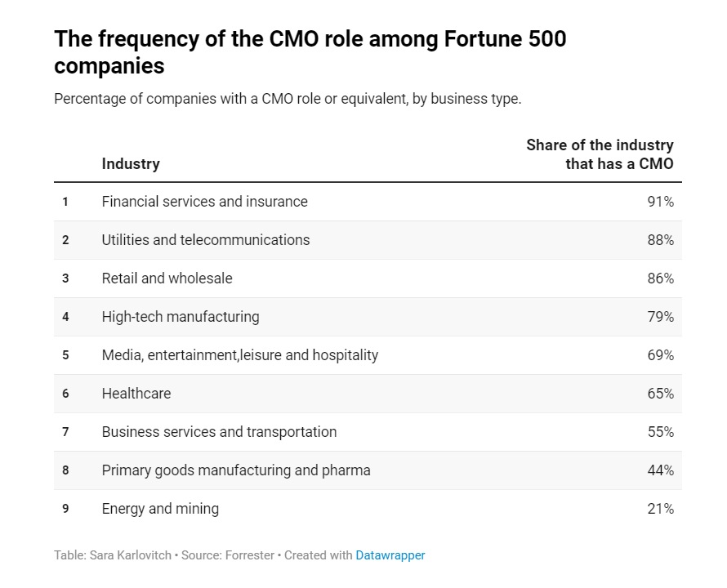Click the High-tech manufacturing row label

[x=181, y=317]
